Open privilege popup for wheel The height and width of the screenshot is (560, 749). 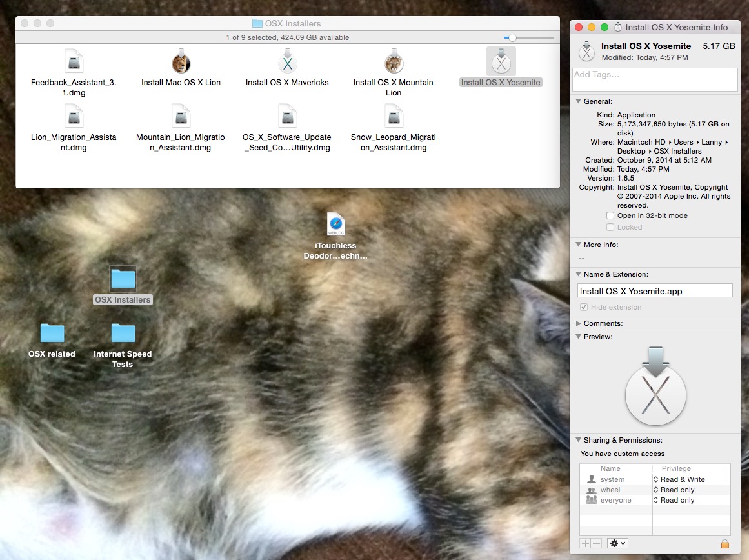(674, 490)
